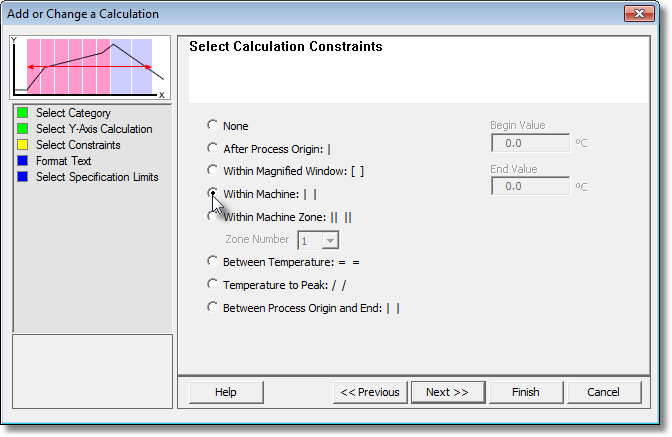Choose Temperature to Peak option
Viewport: 672px width, 437px height.
(213, 284)
